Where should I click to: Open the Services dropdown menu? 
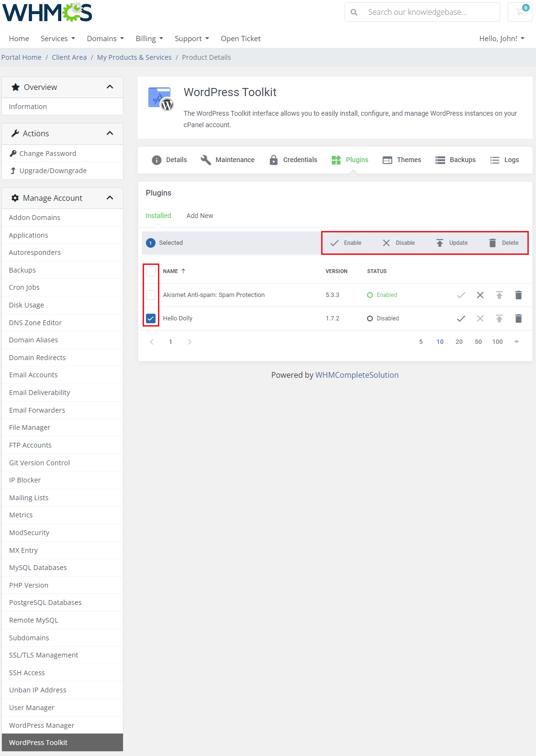[x=58, y=39]
